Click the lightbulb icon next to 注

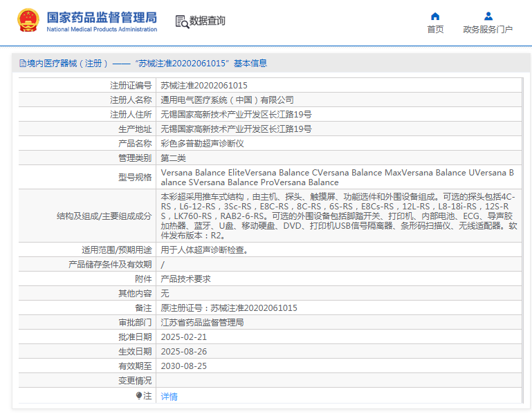139,395
